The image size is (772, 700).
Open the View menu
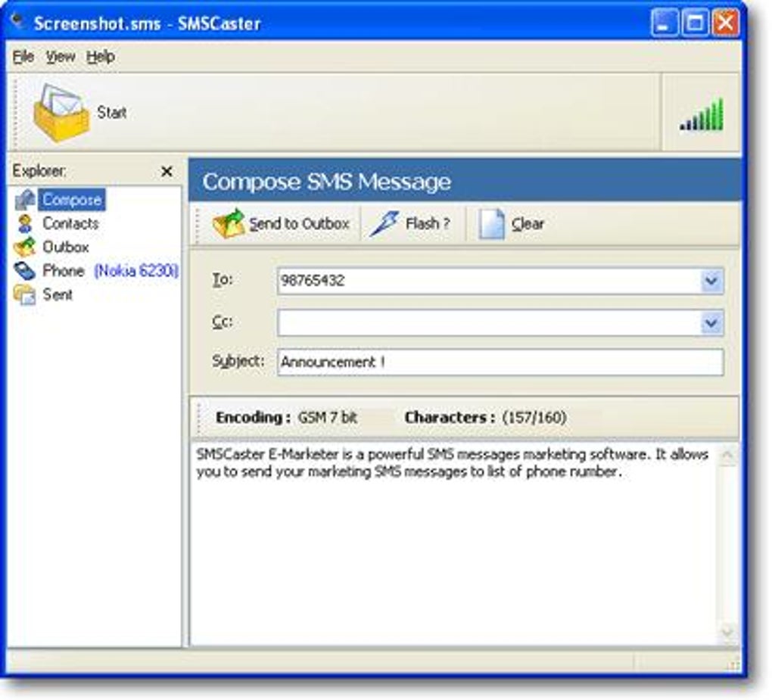pyautogui.click(x=61, y=57)
